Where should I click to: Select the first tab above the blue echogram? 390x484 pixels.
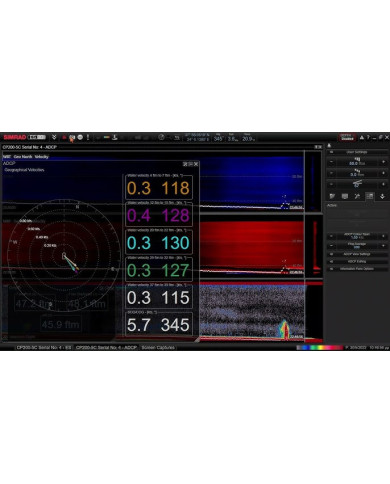coord(7,157)
